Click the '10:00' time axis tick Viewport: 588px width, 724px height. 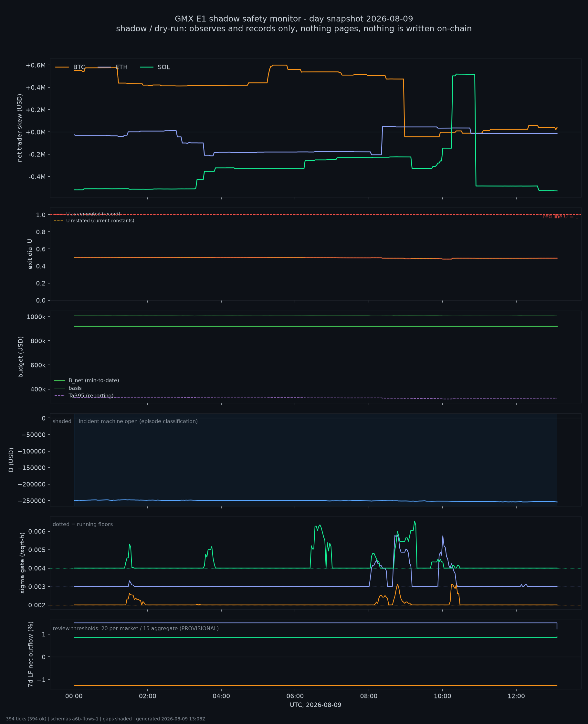coord(442,696)
